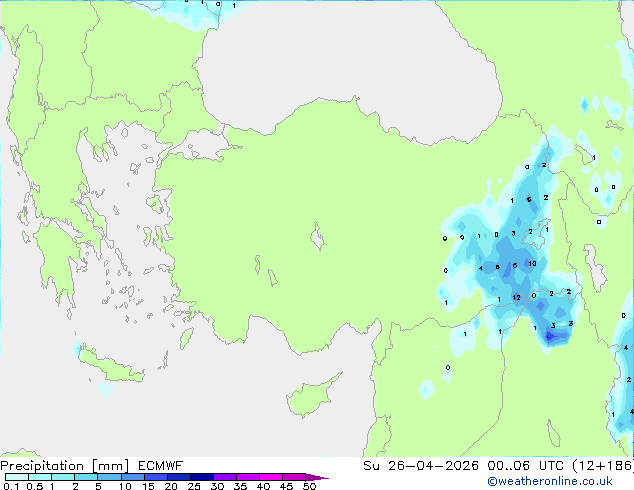The width and height of the screenshot is (634, 490).
Task: Click the "10" precipitation value on map
Action: (533, 263)
